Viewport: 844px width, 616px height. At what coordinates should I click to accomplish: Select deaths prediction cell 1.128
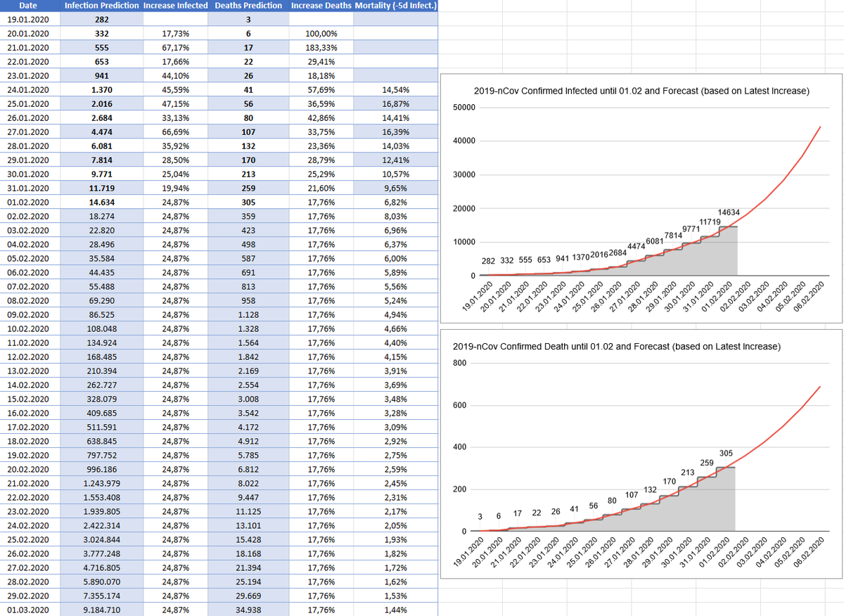pyautogui.click(x=248, y=315)
